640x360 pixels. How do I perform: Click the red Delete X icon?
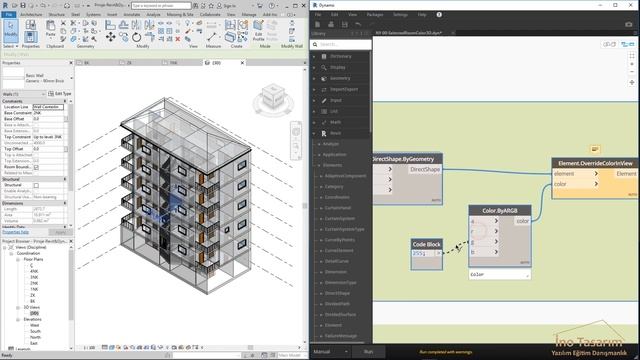[x=178, y=39]
